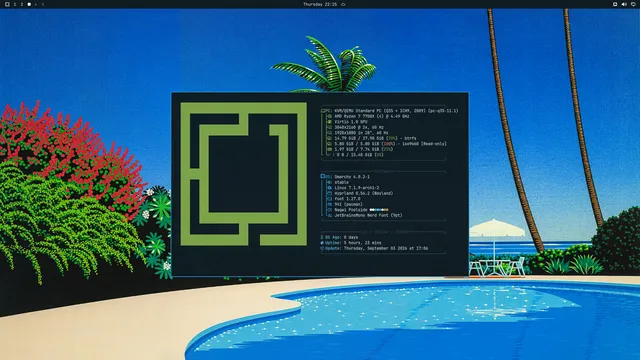The width and height of the screenshot is (640, 360).
Task: Click the 'Omarchy 4.0.2-1' OS line
Action: (x=352, y=177)
